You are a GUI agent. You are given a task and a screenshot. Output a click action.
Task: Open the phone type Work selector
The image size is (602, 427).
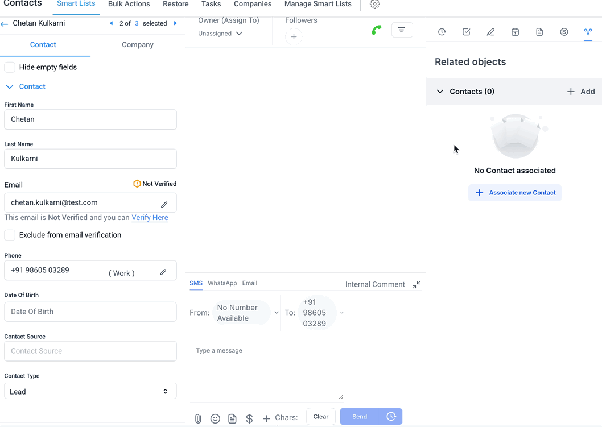[x=122, y=273]
